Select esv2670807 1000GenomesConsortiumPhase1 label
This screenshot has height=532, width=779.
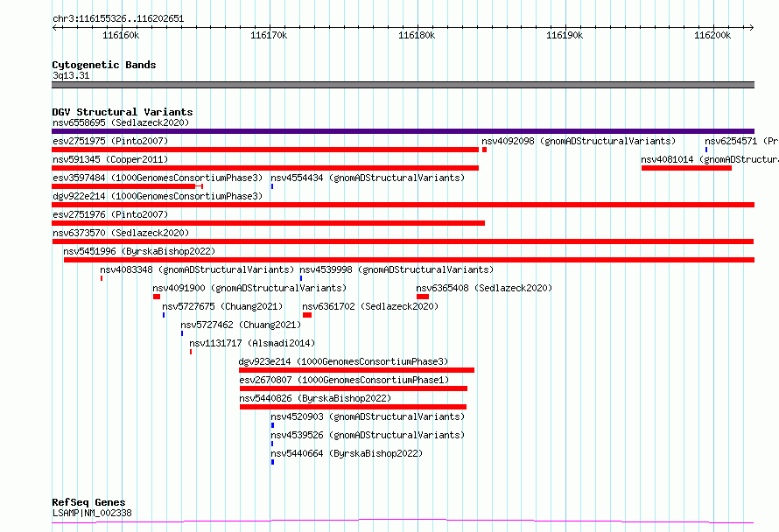click(344, 380)
